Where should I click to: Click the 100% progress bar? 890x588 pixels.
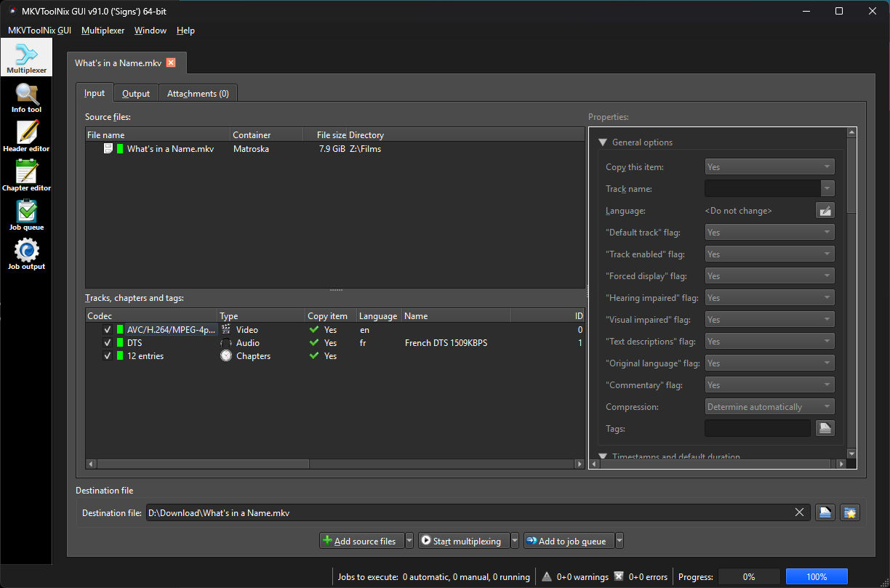pyautogui.click(x=817, y=576)
